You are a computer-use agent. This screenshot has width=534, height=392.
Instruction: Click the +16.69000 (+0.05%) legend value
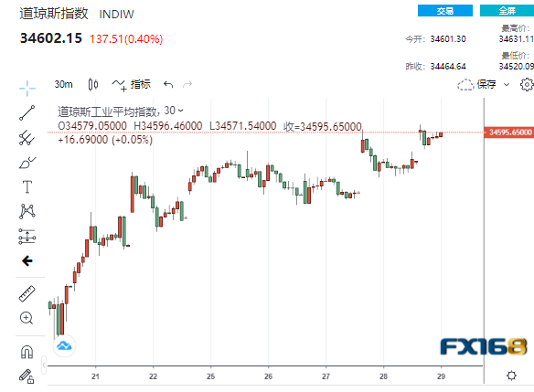105,140
